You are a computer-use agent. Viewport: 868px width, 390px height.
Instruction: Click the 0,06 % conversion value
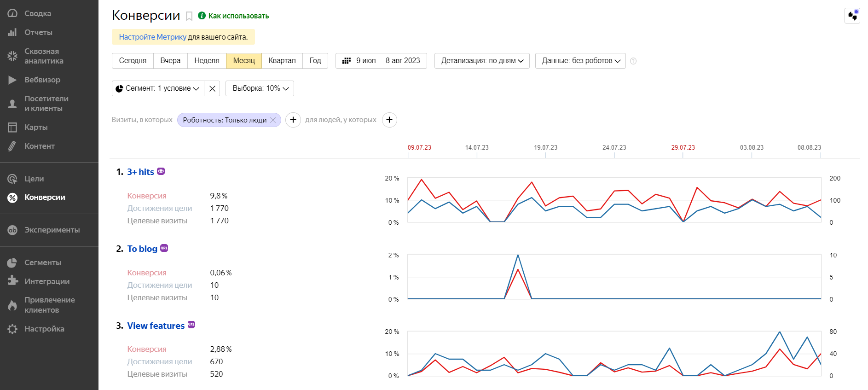(x=221, y=273)
